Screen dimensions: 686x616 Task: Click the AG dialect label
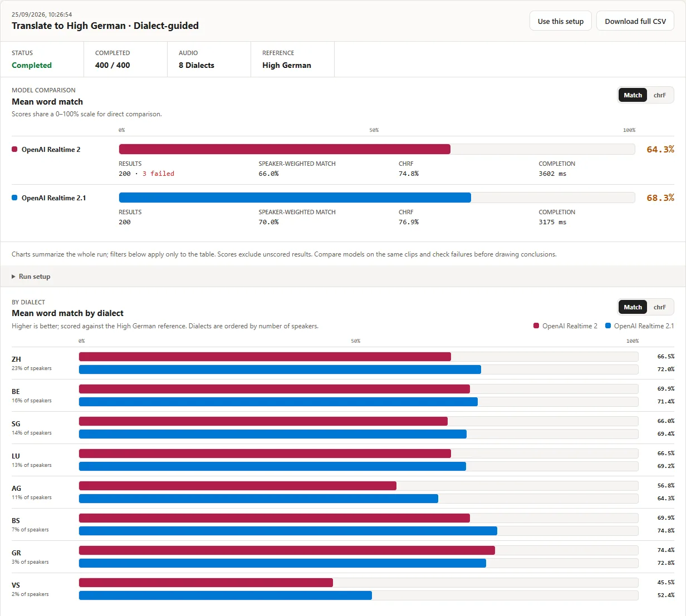16,489
